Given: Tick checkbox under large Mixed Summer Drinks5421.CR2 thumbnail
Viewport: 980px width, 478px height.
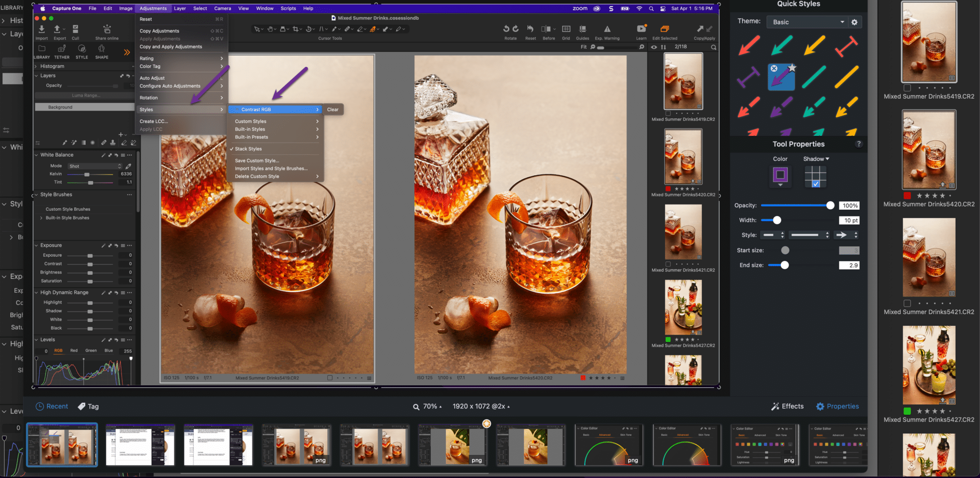Looking at the screenshot, I should coord(907,303).
